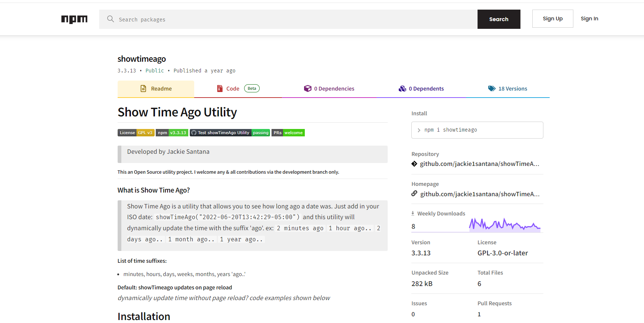The image size is (644, 323).
Task: Click the Sign In link
Action: pos(589,18)
